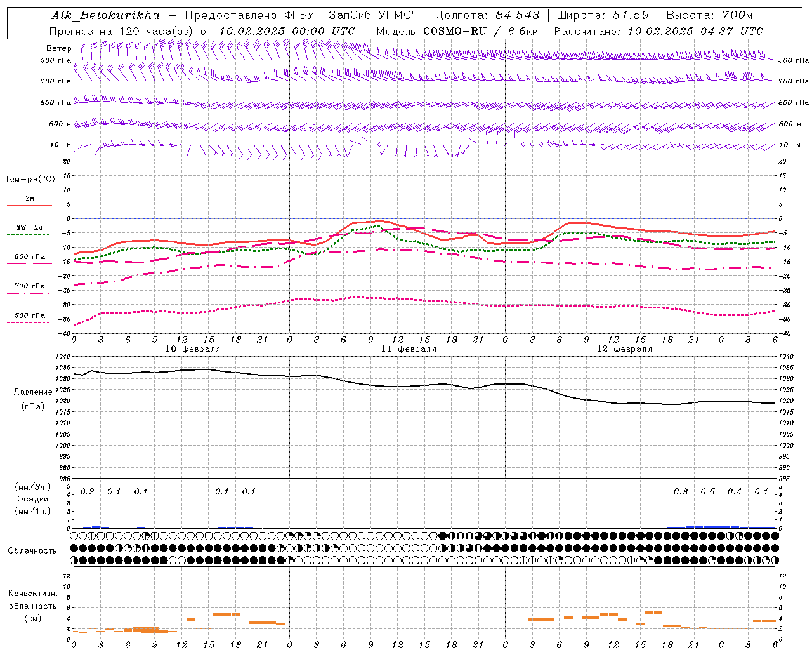Click the 'Конвективн.' convective cloud label
The height and width of the screenshot is (650, 812).
click(32, 594)
